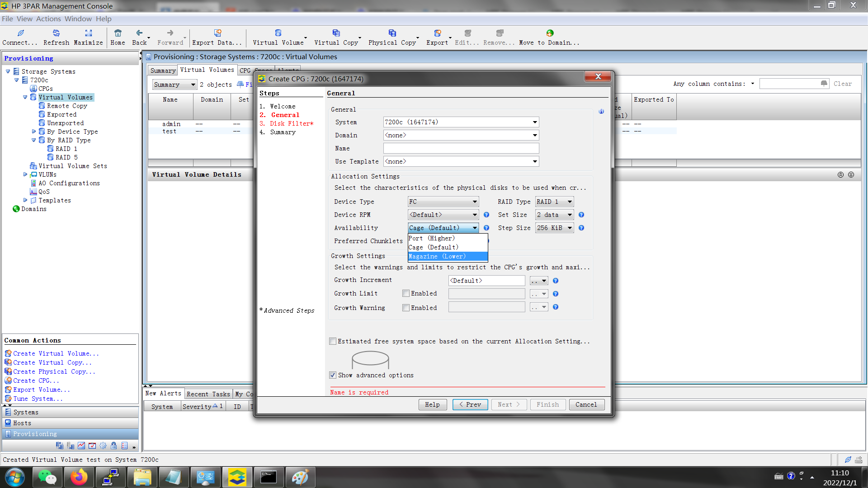Open the Actions menu
This screenshot has height=488, width=868.
(x=48, y=19)
